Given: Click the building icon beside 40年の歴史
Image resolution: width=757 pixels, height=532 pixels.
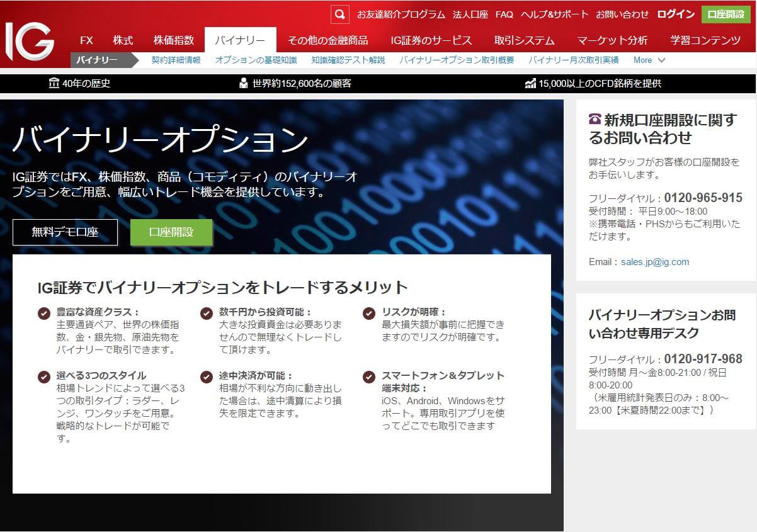Looking at the screenshot, I should tap(54, 83).
